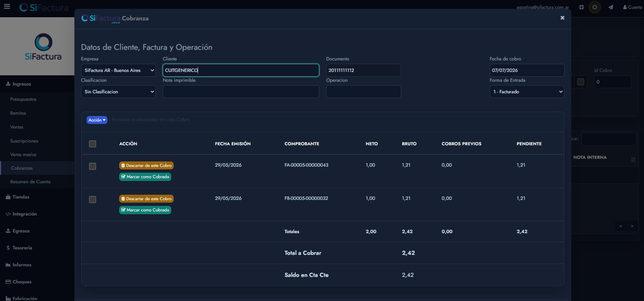Go to next page arrow
Screen dimensions: 644x301
(632, 226)
